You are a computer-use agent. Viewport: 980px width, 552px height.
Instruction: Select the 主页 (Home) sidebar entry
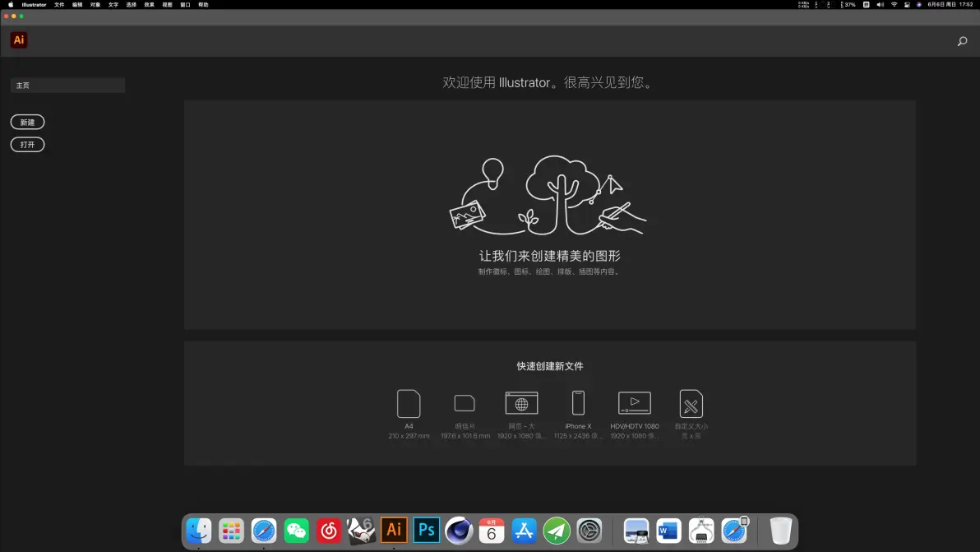(67, 85)
